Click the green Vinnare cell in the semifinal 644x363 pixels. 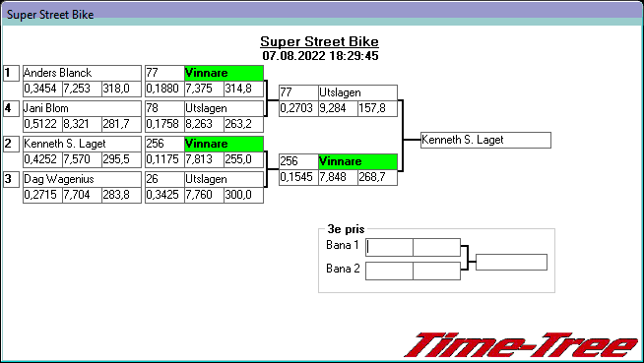click(x=357, y=161)
